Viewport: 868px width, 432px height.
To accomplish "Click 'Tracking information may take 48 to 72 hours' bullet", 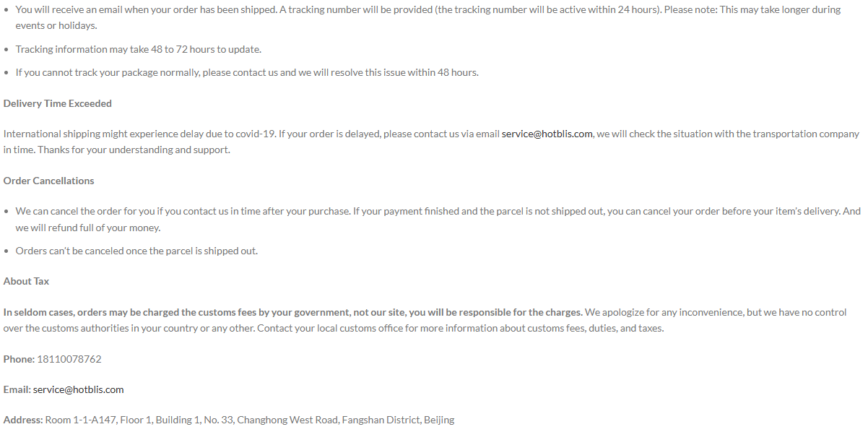I will click(139, 49).
